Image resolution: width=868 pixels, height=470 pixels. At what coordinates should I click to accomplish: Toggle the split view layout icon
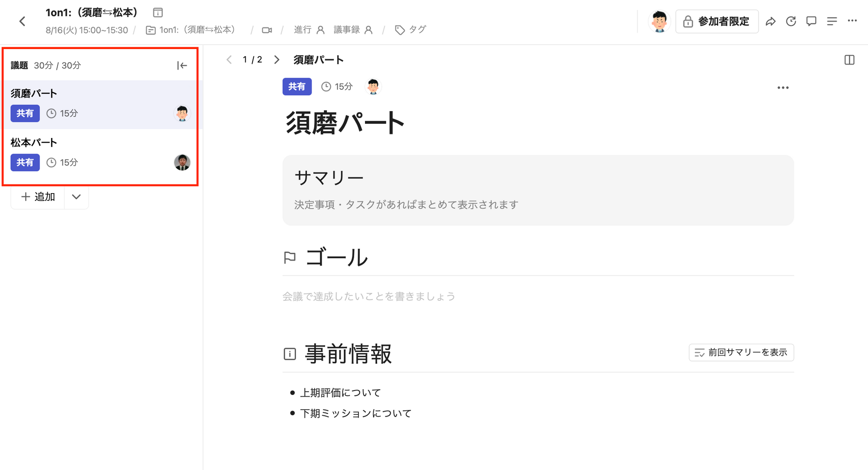(849, 60)
